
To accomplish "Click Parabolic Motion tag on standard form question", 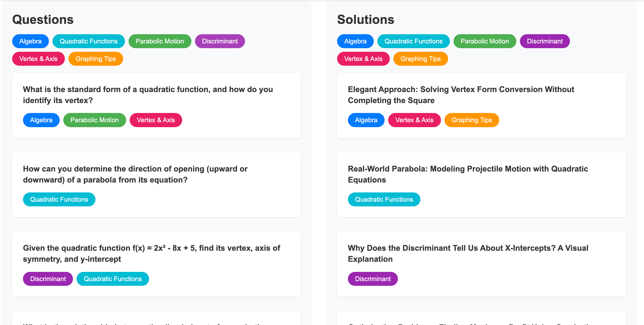I will [95, 120].
